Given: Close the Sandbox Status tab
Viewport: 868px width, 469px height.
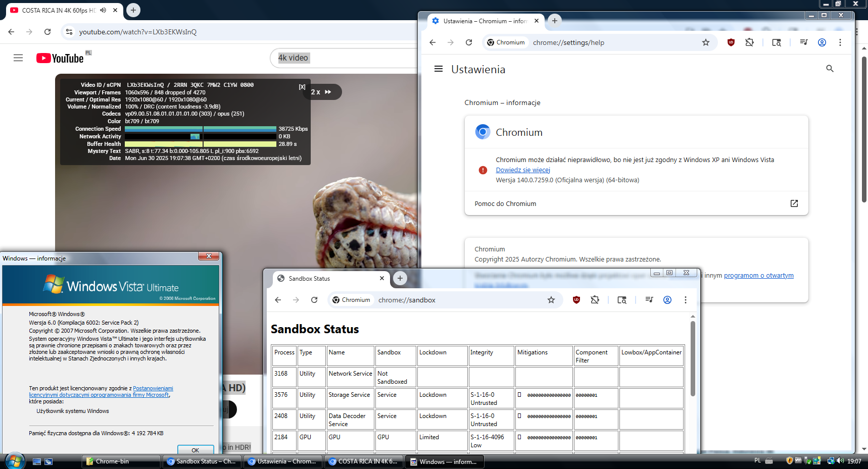Looking at the screenshot, I should click(x=382, y=278).
